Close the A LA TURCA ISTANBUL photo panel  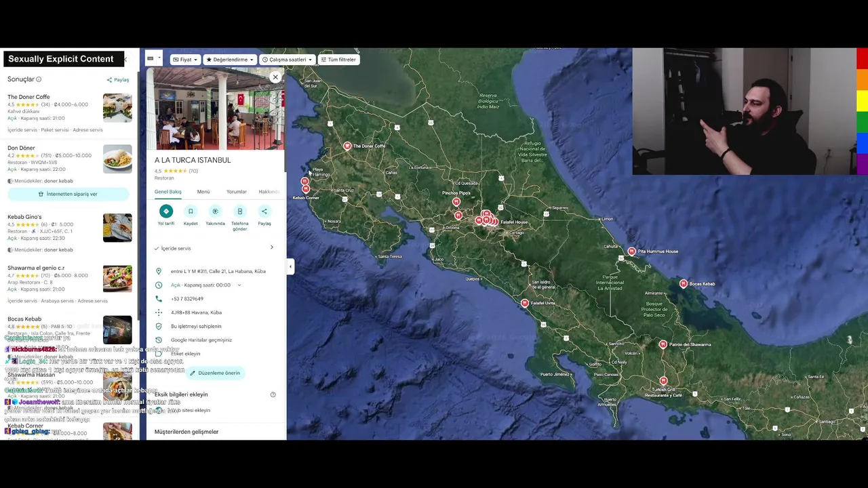pyautogui.click(x=275, y=77)
